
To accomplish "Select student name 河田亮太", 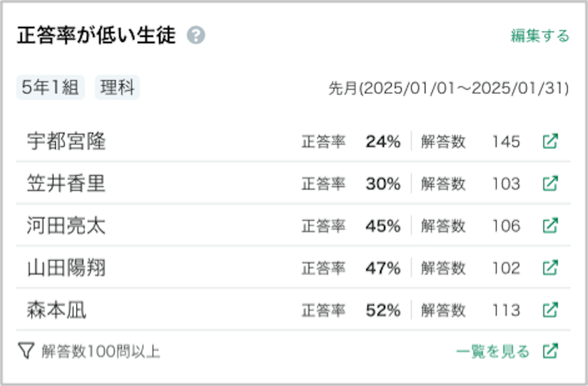I will pyautogui.click(x=67, y=226).
